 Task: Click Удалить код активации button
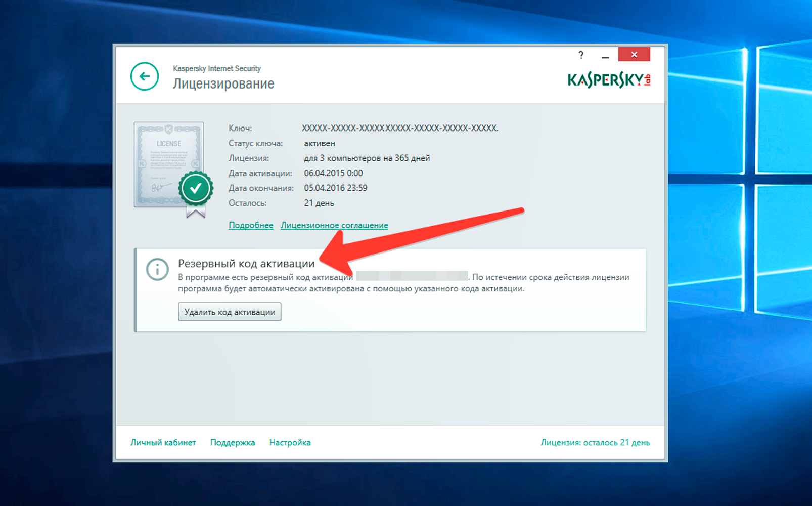(x=230, y=312)
